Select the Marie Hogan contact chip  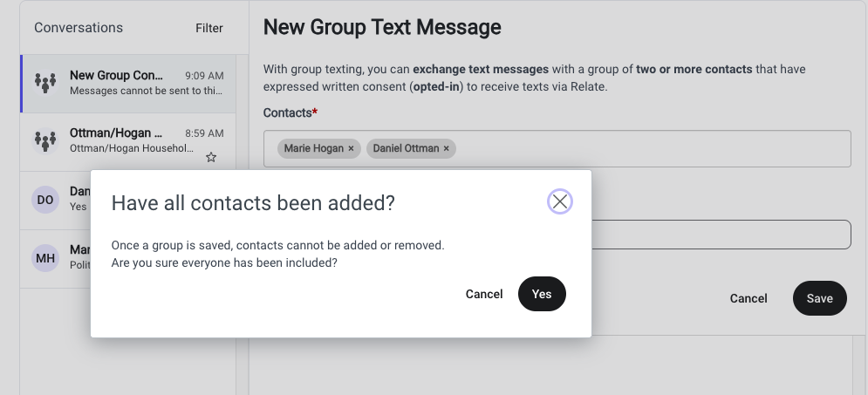(x=314, y=148)
